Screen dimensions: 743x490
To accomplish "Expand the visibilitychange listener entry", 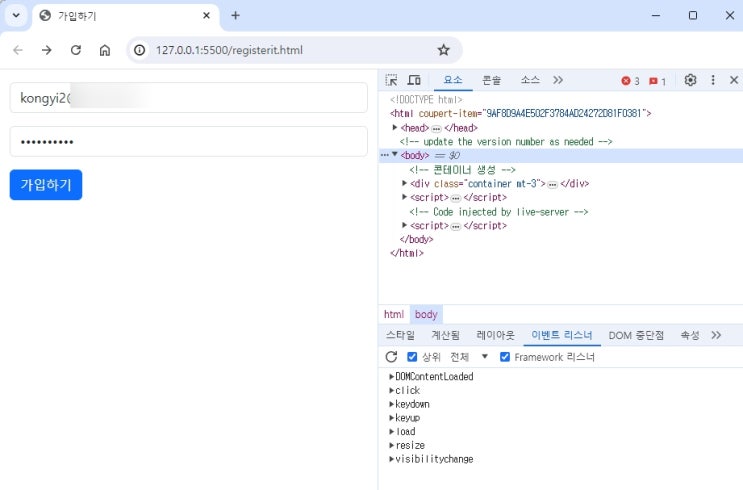I will 391,459.
